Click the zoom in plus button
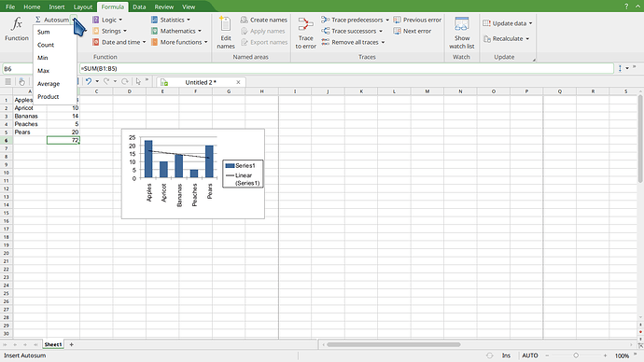This screenshot has height=362, width=644. pos(605,355)
